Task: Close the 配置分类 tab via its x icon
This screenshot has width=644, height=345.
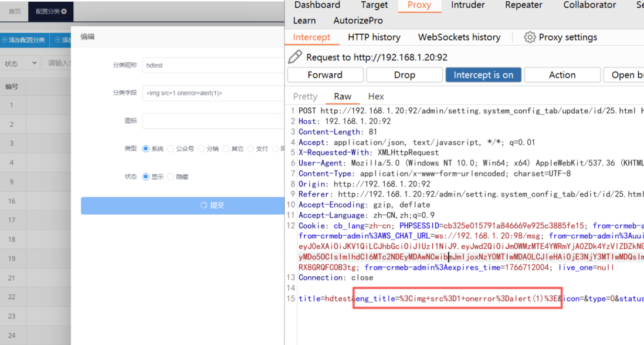Action: point(64,11)
